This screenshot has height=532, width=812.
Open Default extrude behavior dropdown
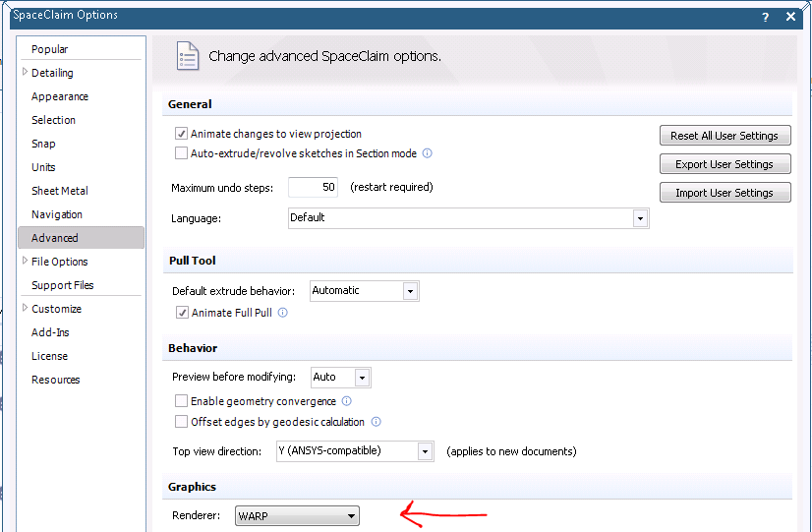(x=410, y=291)
